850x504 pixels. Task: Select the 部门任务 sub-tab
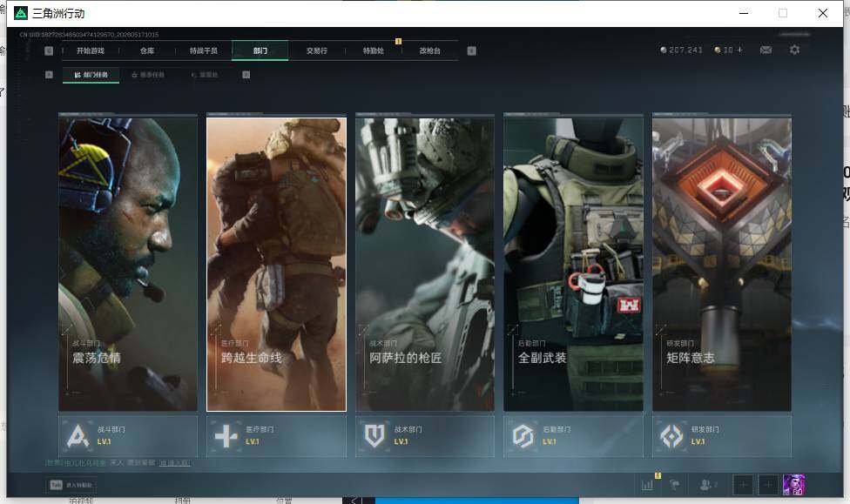point(91,75)
